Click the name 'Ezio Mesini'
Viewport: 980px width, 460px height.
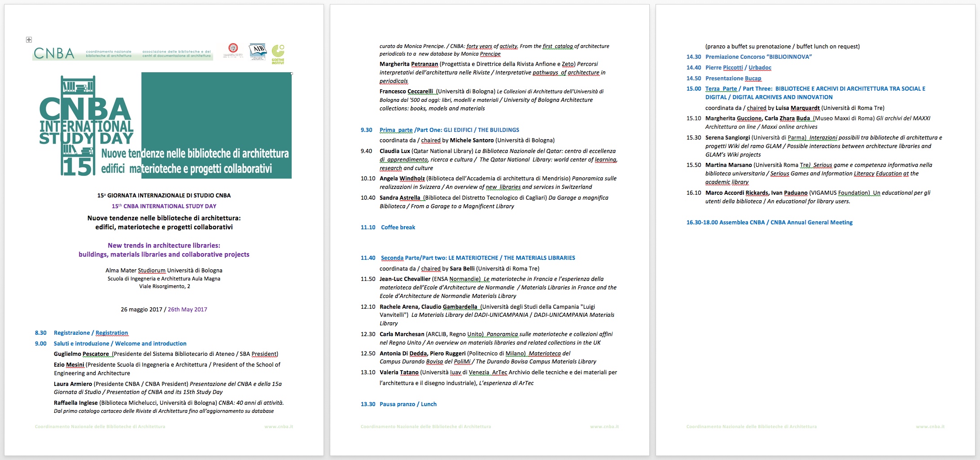coord(69,365)
